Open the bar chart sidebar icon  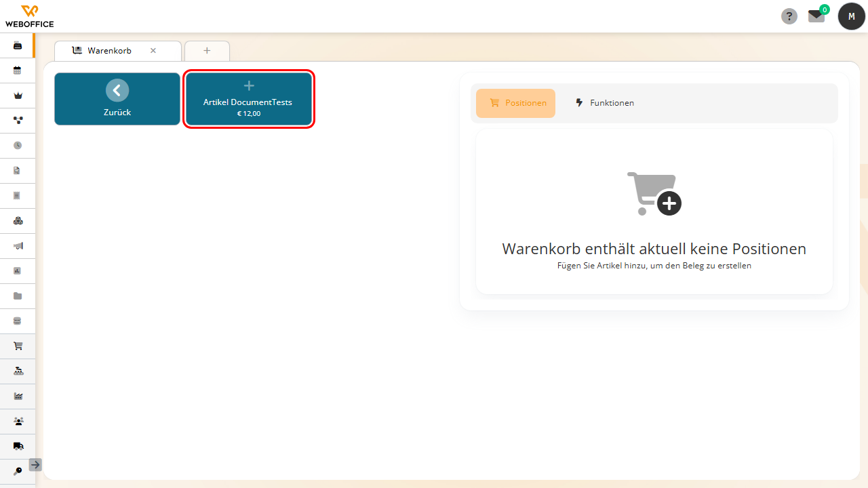[x=18, y=270]
